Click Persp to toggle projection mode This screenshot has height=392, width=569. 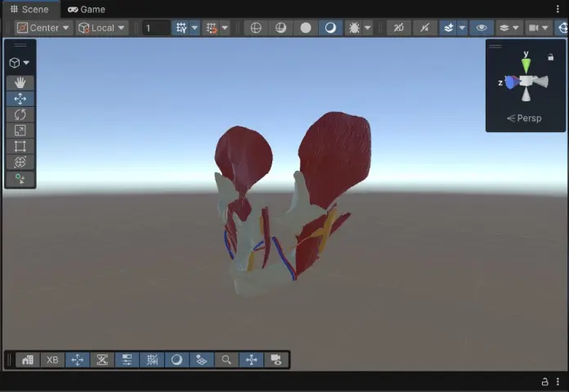(524, 118)
